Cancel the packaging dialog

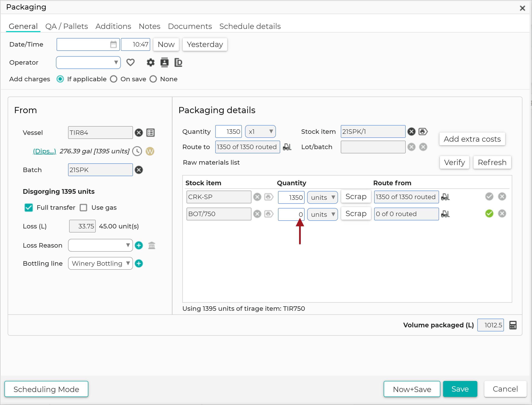tap(505, 389)
